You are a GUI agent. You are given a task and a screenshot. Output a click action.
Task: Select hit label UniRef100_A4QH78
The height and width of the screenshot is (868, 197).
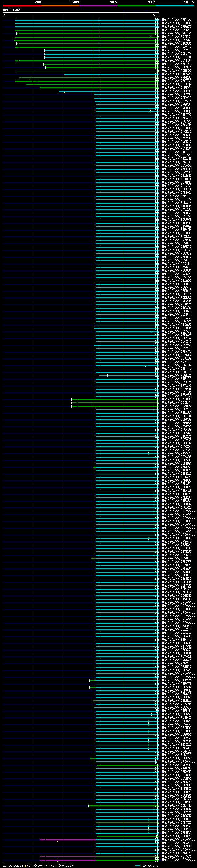(x=177, y=470)
